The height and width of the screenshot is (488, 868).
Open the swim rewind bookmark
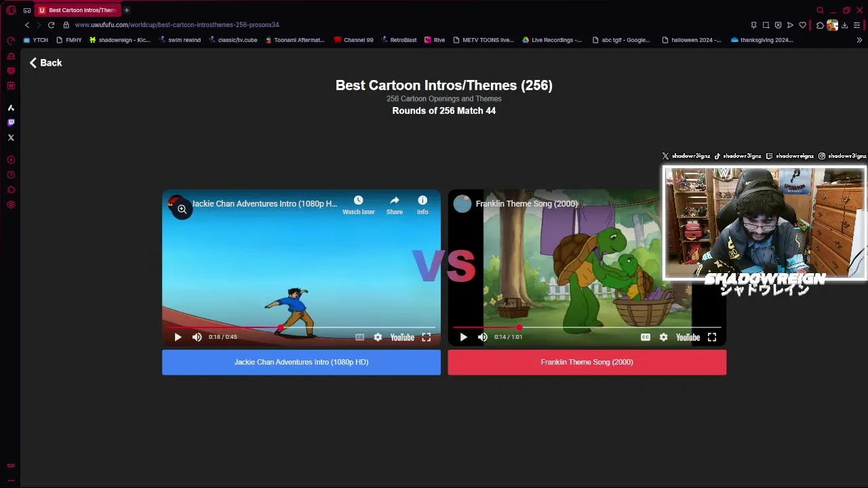(180, 40)
